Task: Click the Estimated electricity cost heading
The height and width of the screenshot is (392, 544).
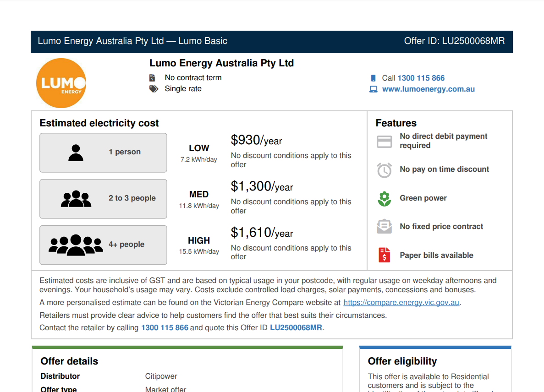Action: pyautogui.click(x=99, y=123)
